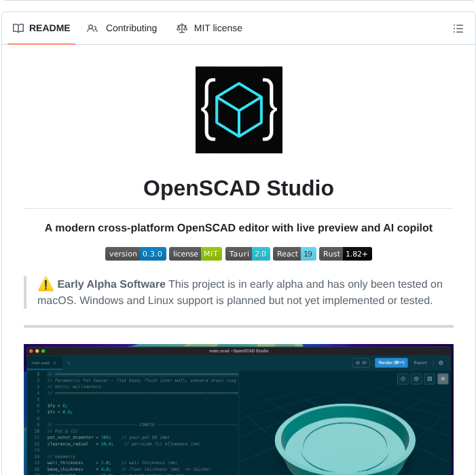Open the README tab

[x=41, y=28]
